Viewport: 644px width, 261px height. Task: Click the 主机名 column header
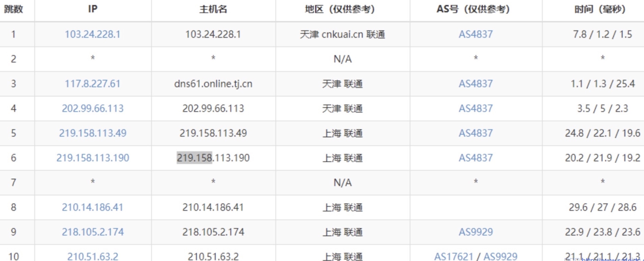point(213,9)
